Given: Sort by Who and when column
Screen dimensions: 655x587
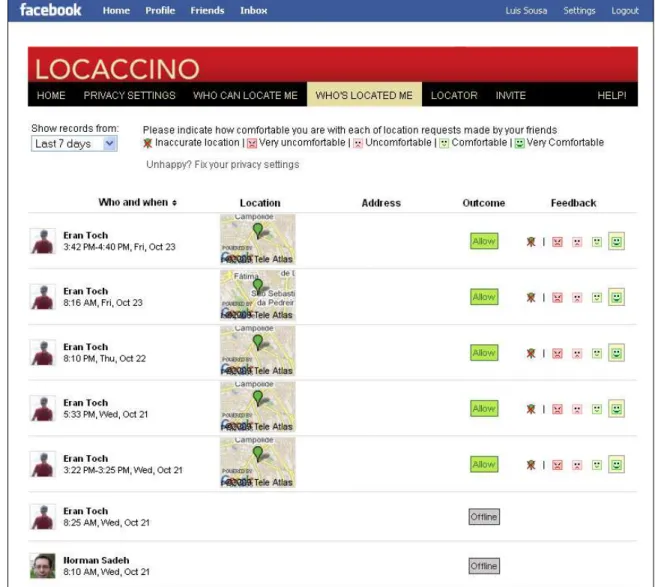Looking at the screenshot, I should (137, 202).
